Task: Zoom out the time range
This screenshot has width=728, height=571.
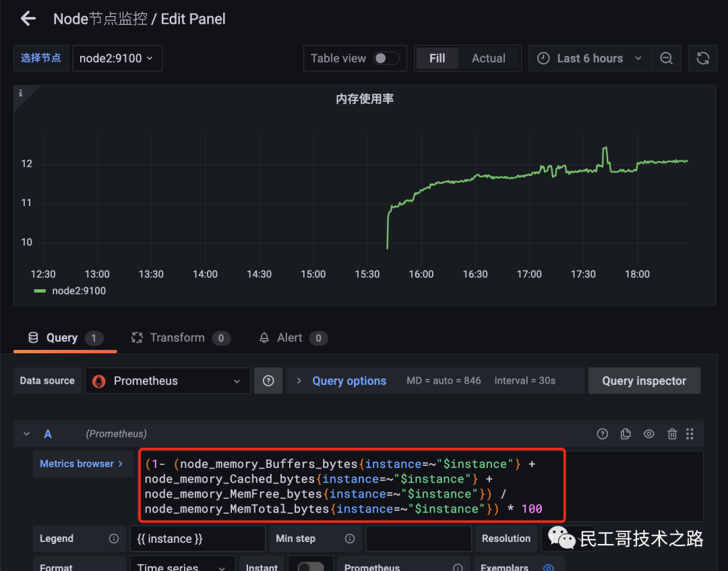Action: [x=666, y=58]
